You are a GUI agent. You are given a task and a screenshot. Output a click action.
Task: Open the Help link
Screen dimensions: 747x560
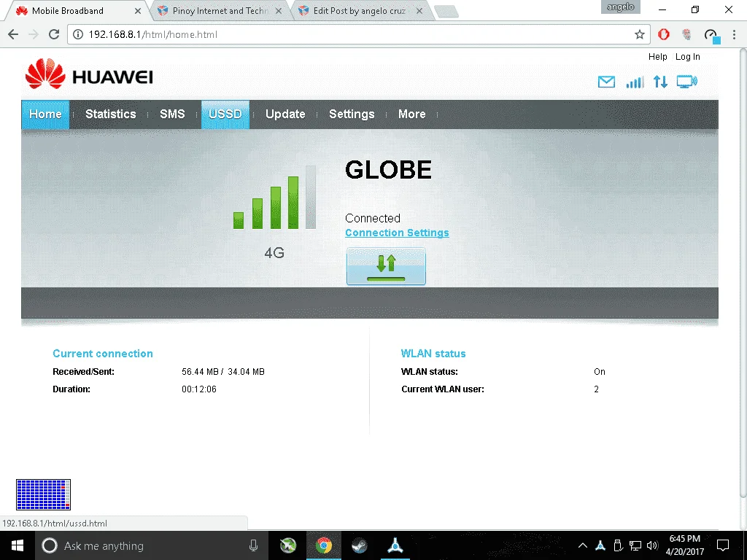[x=657, y=57]
